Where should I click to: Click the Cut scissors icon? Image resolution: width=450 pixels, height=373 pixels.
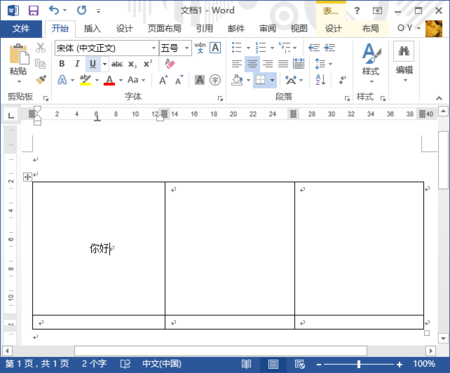tap(40, 48)
